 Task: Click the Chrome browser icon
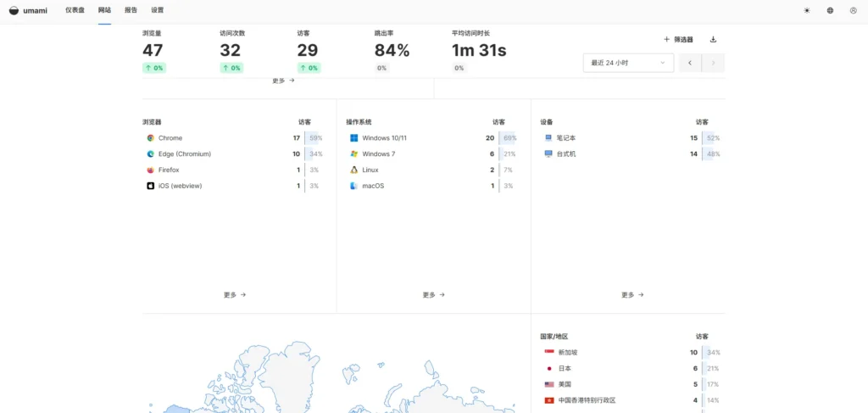150,137
